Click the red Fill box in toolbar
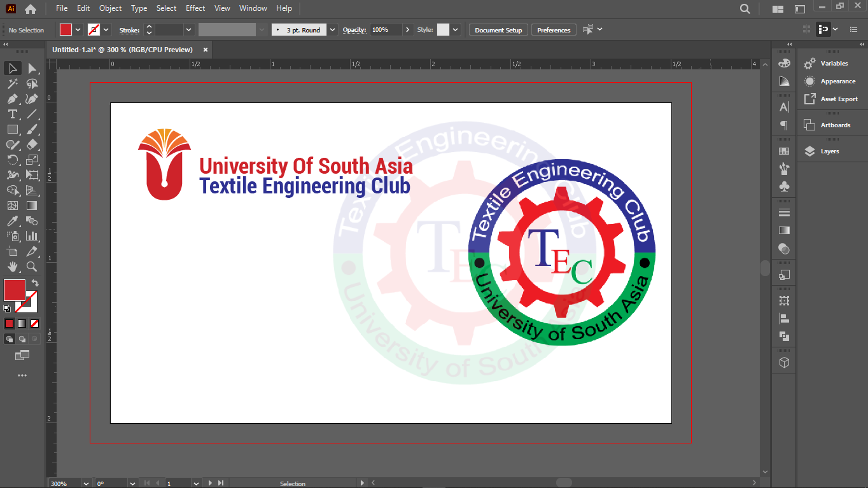 pos(15,290)
